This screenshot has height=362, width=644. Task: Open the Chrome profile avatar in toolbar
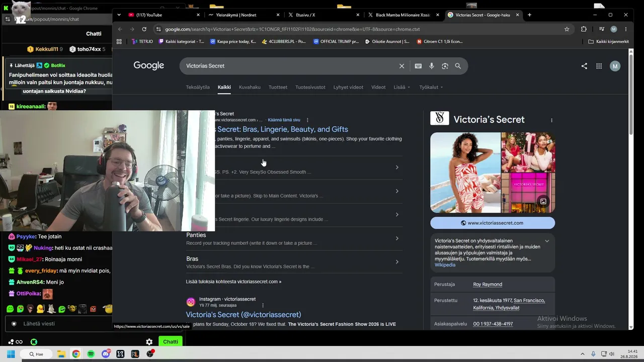614,29
